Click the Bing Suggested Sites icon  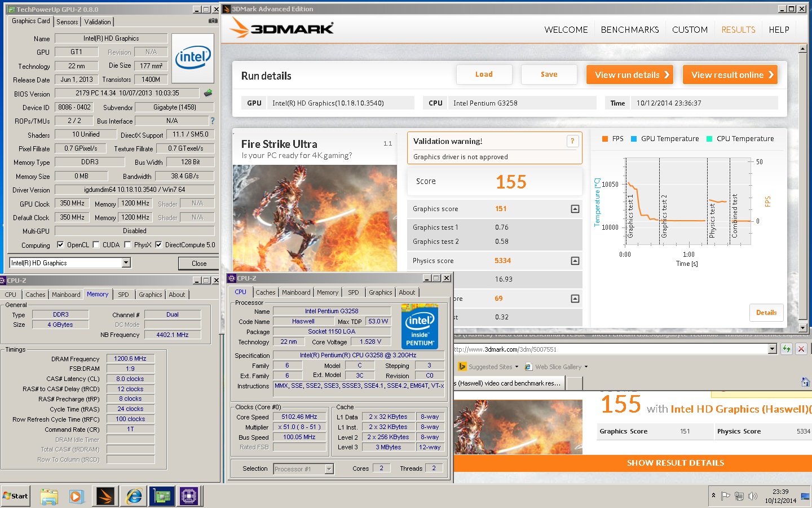[462, 366]
